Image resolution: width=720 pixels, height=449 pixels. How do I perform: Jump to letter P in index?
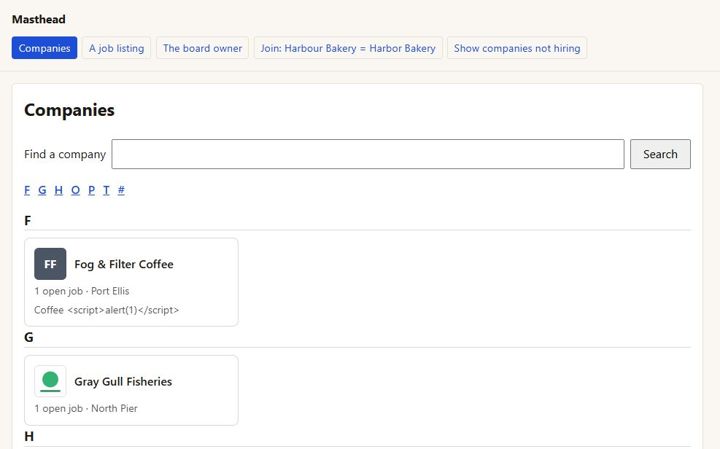91,190
